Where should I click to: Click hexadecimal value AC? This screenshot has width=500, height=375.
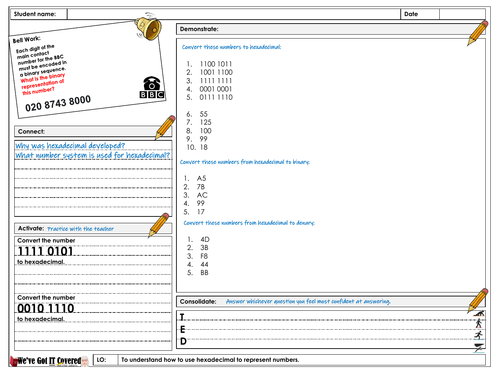[202, 195]
